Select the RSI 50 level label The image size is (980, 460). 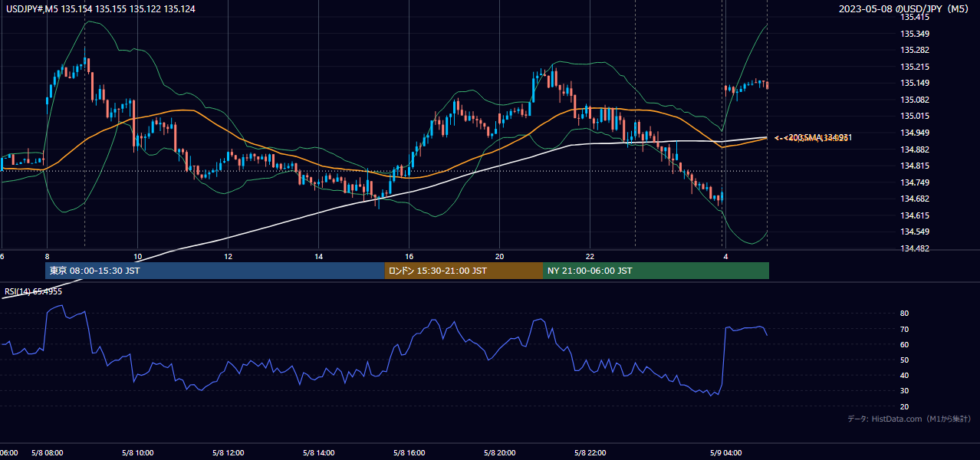tap(905, 360)
